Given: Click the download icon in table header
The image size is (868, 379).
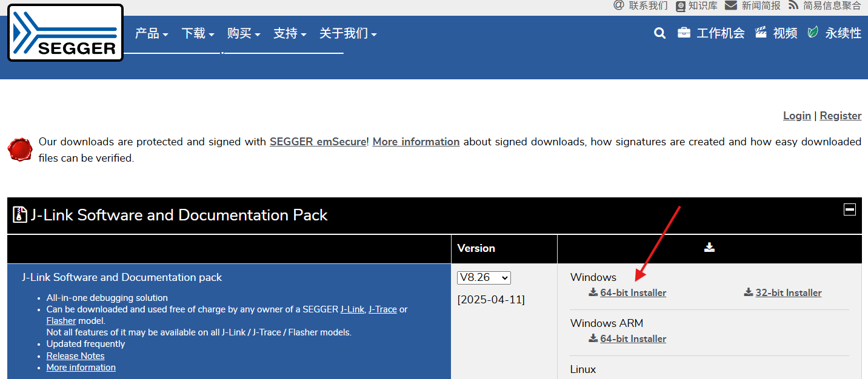Looking at the screenshot, I should [x=709, y=248].
